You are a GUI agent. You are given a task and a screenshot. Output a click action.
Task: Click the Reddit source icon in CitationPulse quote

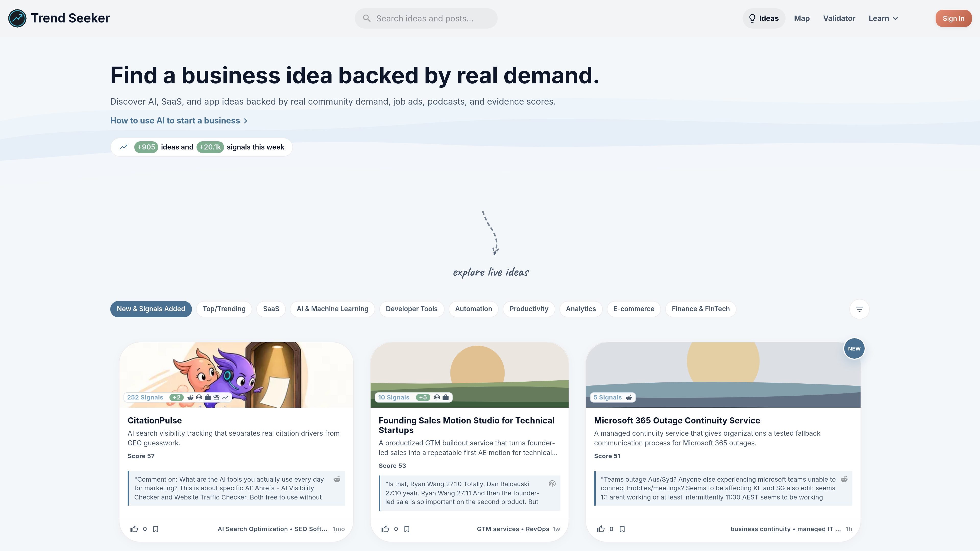pos(337,479)
